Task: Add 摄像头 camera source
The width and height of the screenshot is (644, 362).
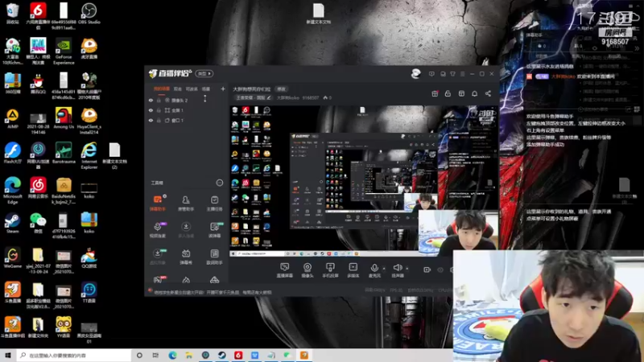Action: (308, 270)
